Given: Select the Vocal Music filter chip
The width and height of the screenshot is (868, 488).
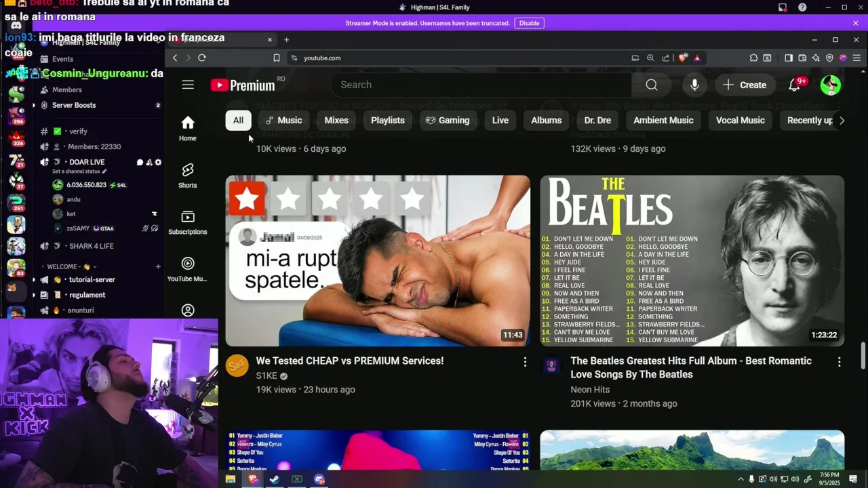Looking at the screenshot, I should tap(741, 121).
